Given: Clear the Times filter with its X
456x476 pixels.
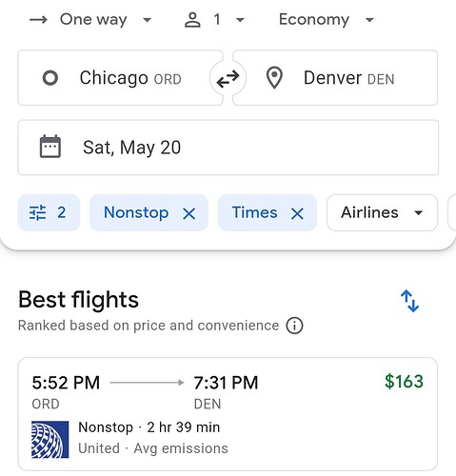Looking at the screenshot, I should [297, 213].
